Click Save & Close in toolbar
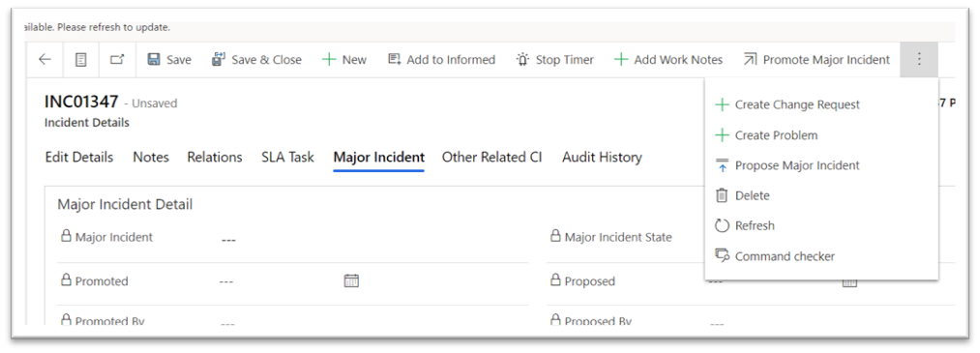This screenshot has height=353, width=980. pyautogui.click(x=257, y=59)
